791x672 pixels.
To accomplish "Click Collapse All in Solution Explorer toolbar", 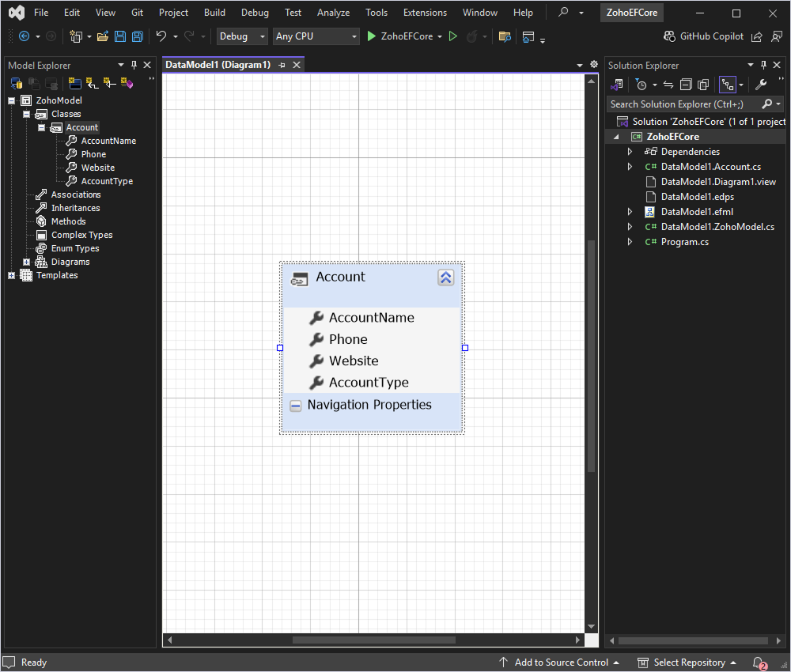I will (x=685, y=85).
